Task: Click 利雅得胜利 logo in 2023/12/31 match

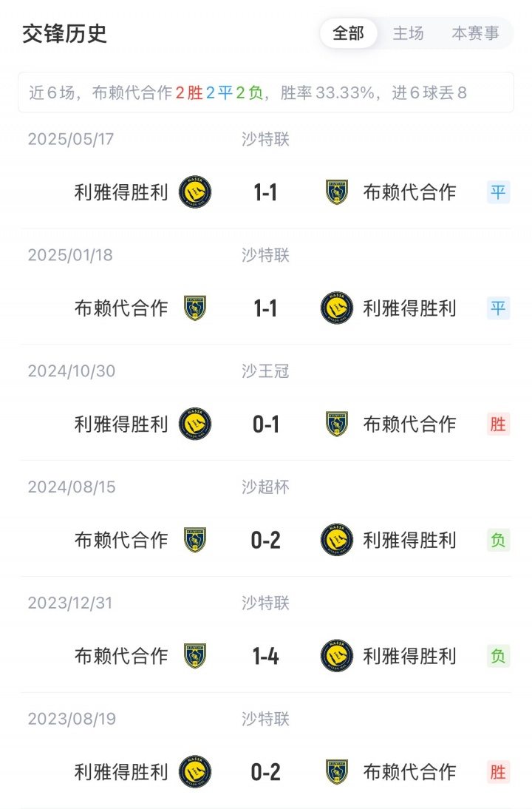Action: click(x=337, y=656)
